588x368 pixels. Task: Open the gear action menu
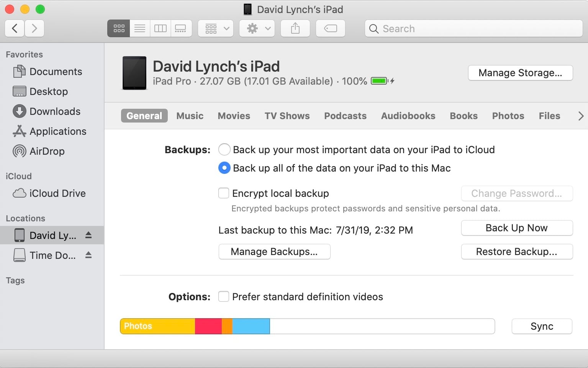(x=257, y=28)
